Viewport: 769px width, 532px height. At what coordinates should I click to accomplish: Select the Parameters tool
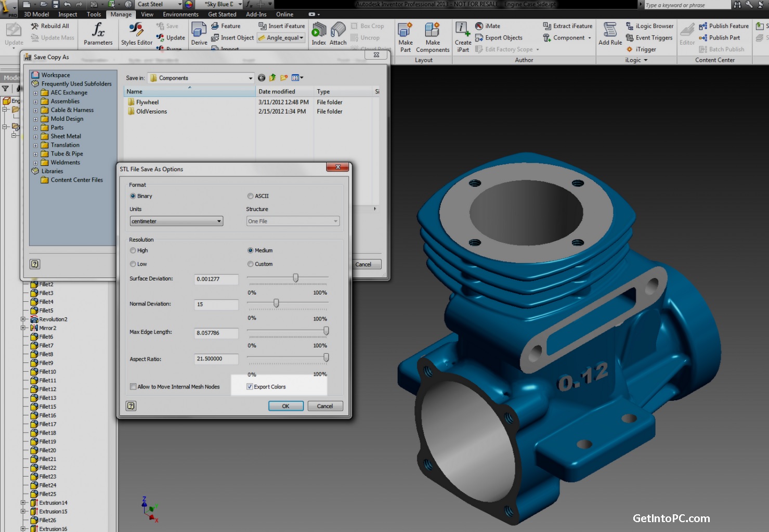[x=98, y=34]
